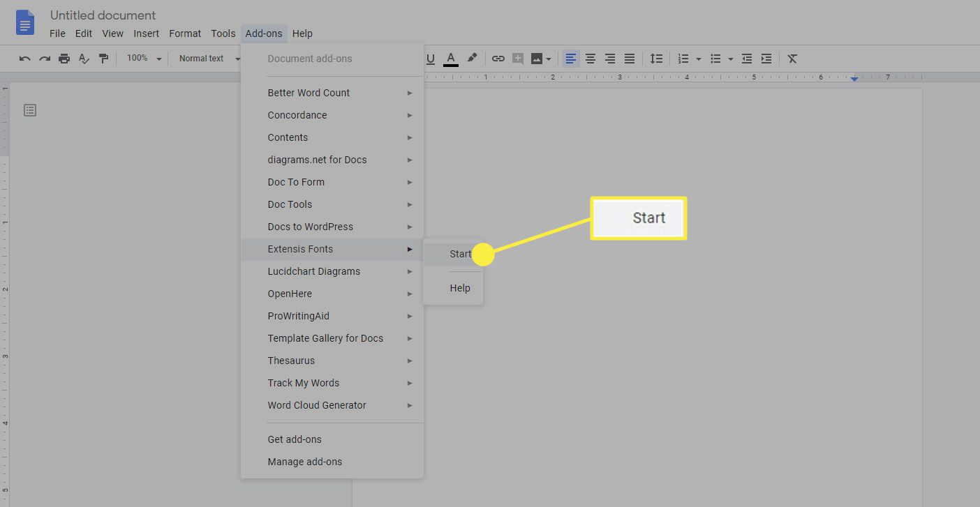Open line spacing options
Screen dimensions: 980x507
656,59
